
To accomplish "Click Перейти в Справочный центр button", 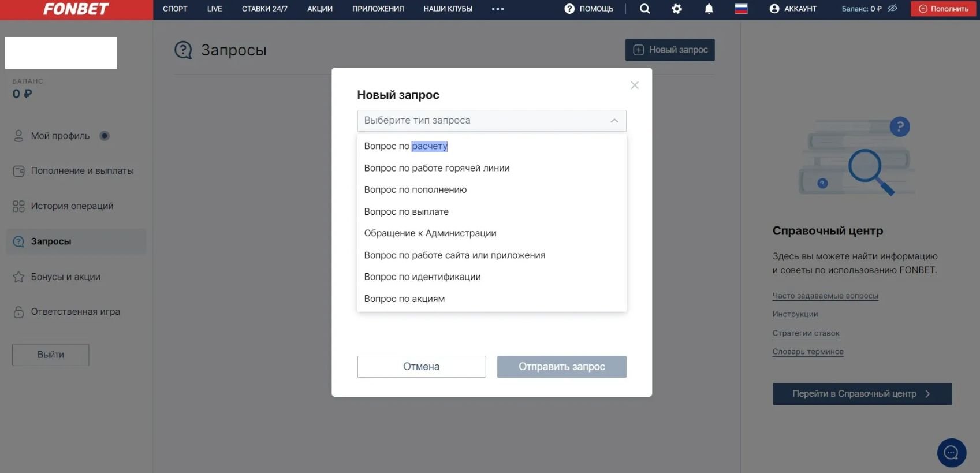I will [862, 394].
